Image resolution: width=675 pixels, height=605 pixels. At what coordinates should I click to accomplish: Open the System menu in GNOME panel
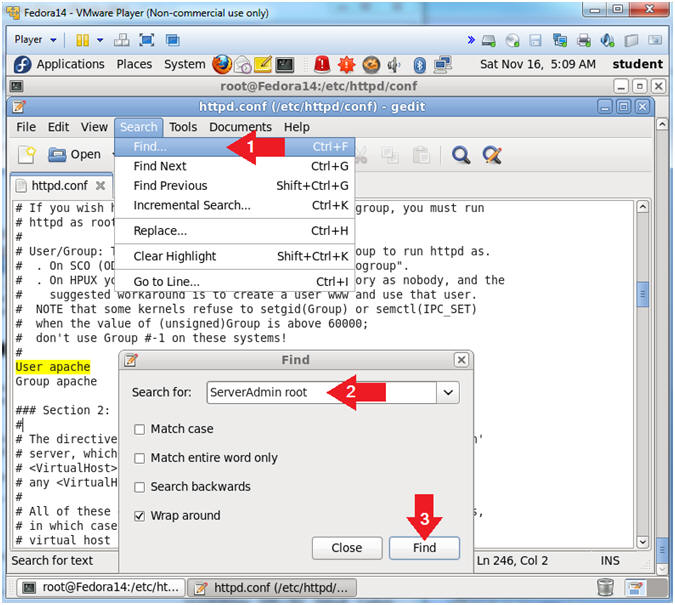pyautogui.click(x=184, y=65)
